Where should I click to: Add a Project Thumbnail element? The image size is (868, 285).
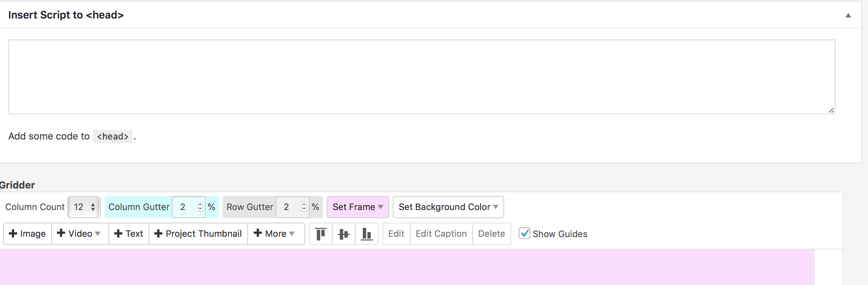tap(198, 234)
